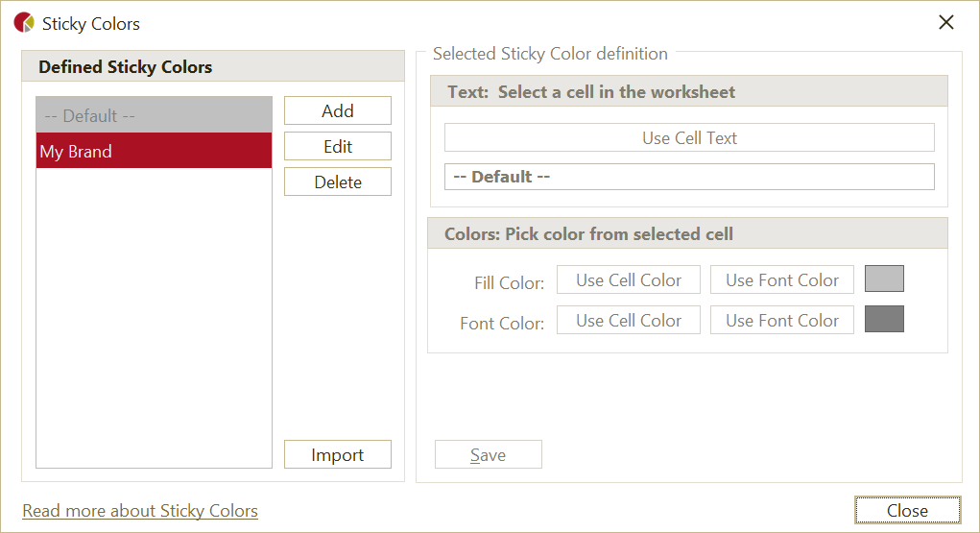This screenshot has width=980, height=533.
Task: Close the dialog with the title bar X
Action: 946,23
